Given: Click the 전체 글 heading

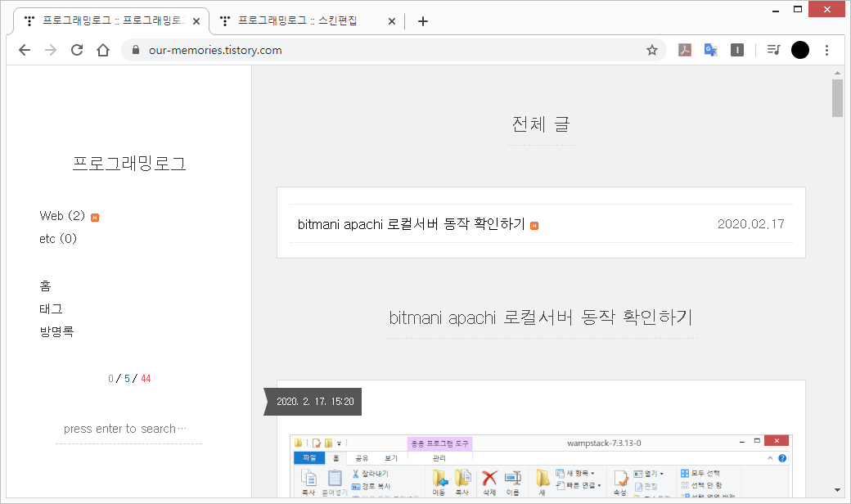Looking at the screenshot, I should click(541, 124).
